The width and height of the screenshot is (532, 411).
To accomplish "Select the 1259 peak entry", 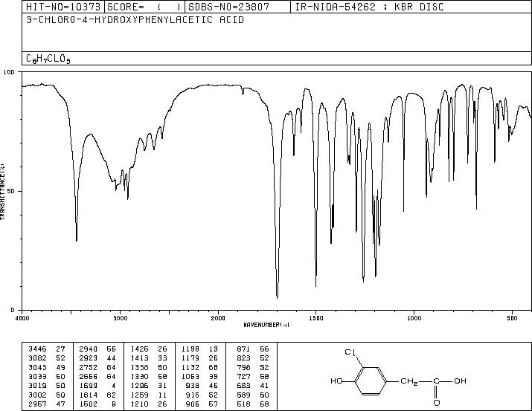I will click(x=149, y=395).
